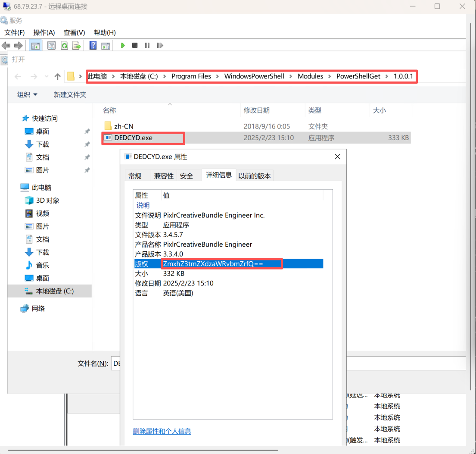Click 删除属性和个人信息 link
The height and width of the screenshot is (454, 476).
pyautogui.click(x=162, y=431)
